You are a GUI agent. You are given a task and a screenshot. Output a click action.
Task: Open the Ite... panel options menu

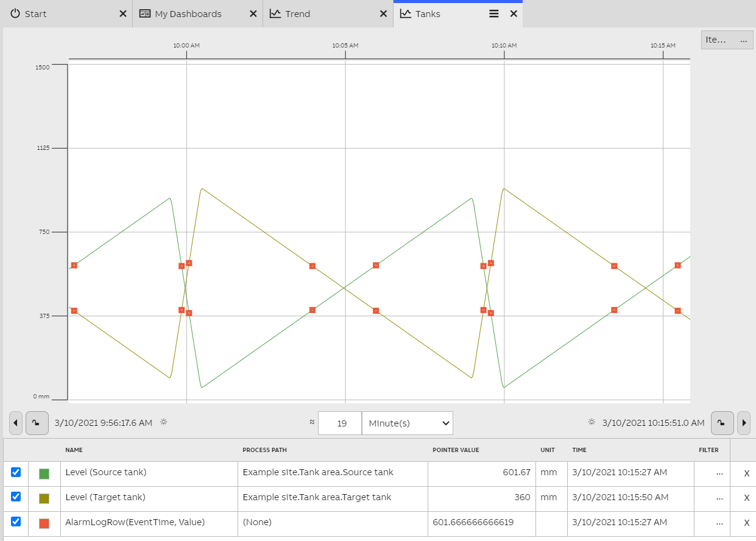[743, 40]
